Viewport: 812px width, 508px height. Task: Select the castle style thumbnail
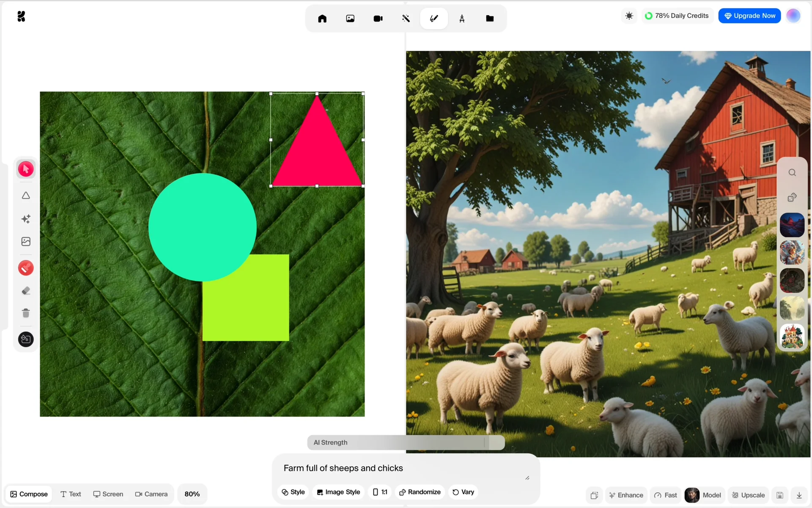[x=792, y=336]
